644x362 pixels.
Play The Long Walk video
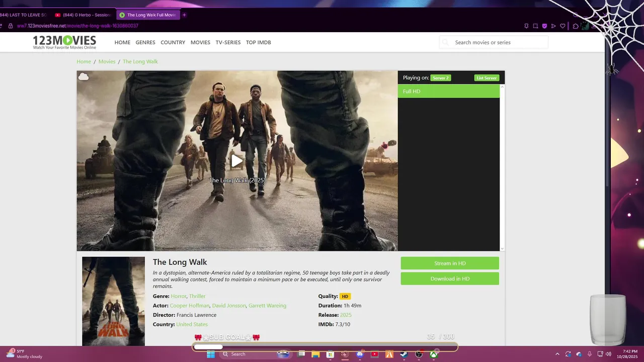tap(236, 161)
